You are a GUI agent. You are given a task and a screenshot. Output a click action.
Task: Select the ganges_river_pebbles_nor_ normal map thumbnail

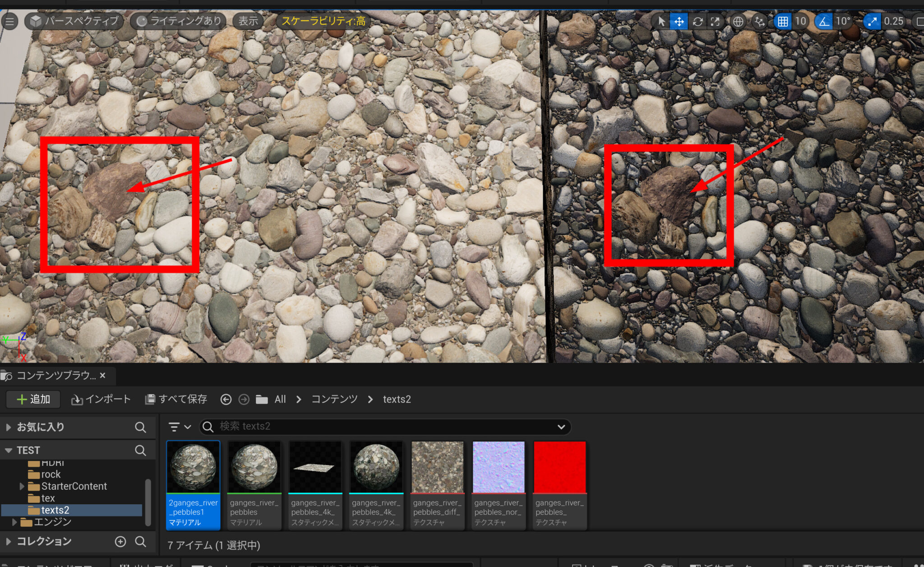[x=498, y=467]
